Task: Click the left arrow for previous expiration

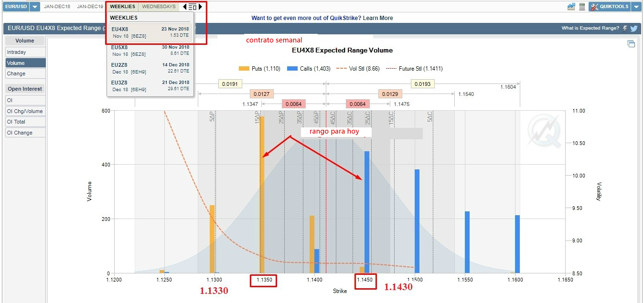Action: click(185, 7)
